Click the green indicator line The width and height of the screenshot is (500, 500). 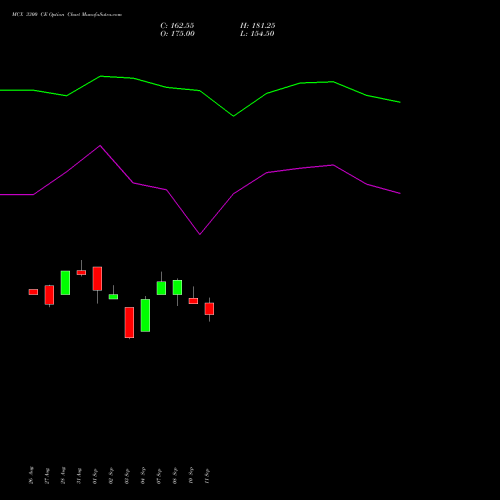[x=200, y=91]
